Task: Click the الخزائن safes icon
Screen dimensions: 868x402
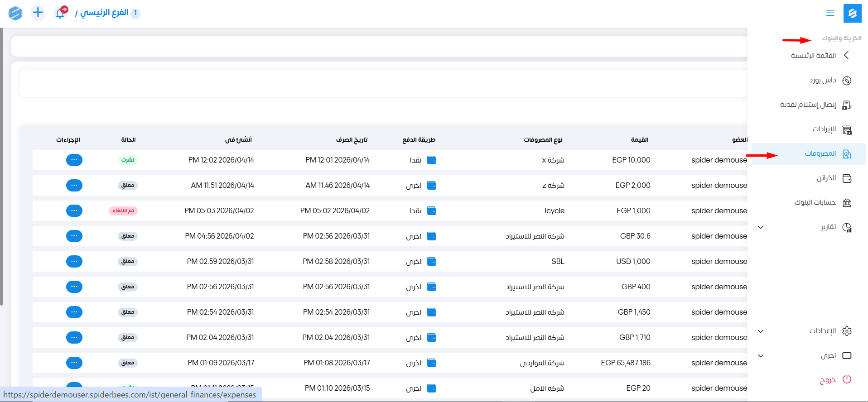Action: [847, 178]
